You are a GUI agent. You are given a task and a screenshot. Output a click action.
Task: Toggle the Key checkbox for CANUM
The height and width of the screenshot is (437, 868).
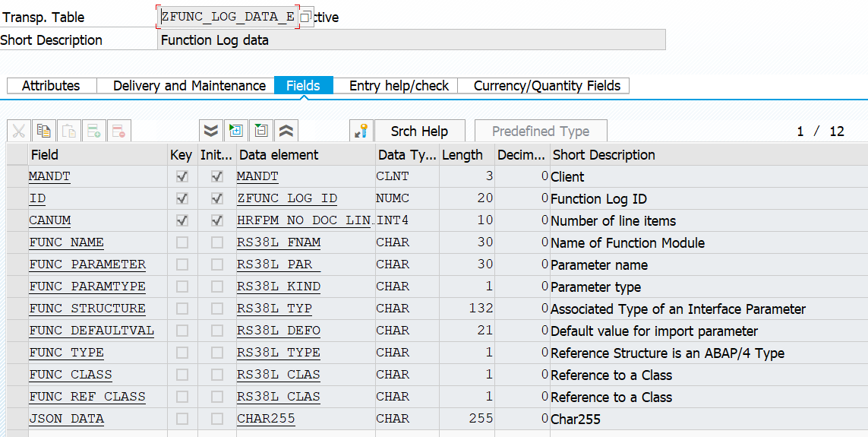pyautogui.click(x=181, y=220)
